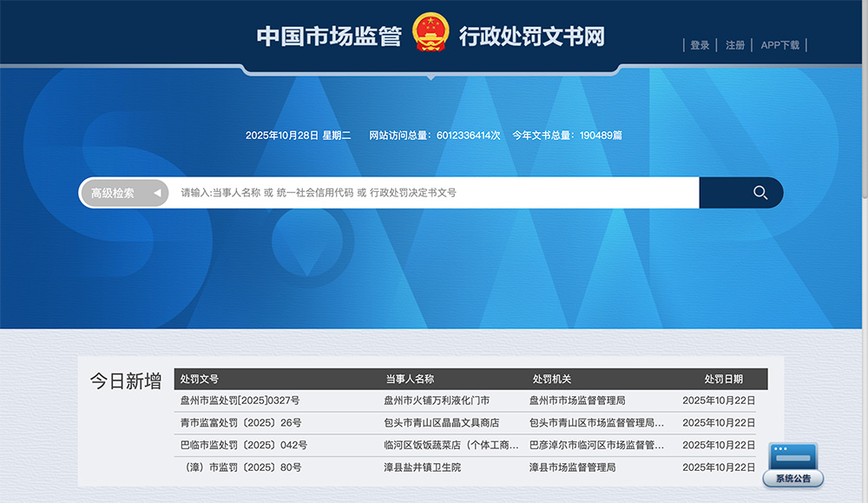Open the APP下载 download link
The image size is (868, 503).
(x=779, y=45)
